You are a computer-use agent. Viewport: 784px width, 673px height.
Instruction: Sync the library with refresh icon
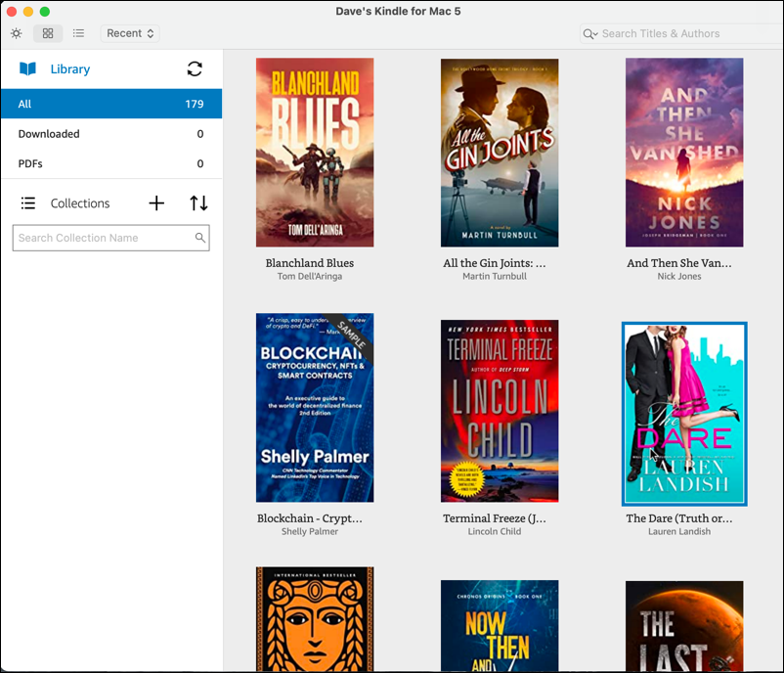click(195, 69)
